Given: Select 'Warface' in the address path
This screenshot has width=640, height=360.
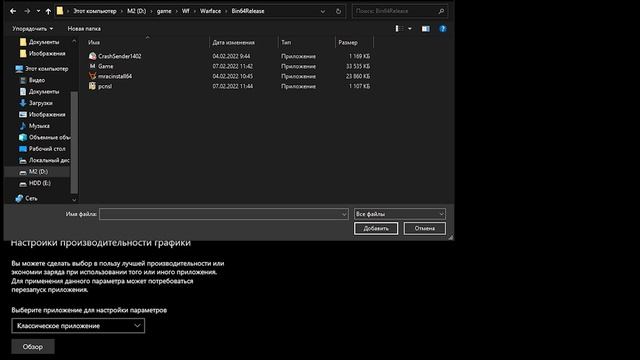Looking at the screenshot, I should [x=210, y=11].
